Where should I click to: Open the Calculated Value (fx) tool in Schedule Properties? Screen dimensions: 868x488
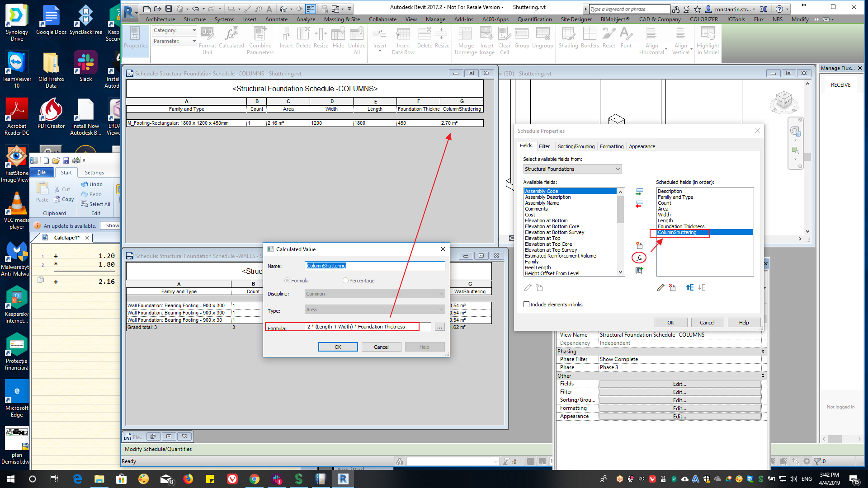639,258
